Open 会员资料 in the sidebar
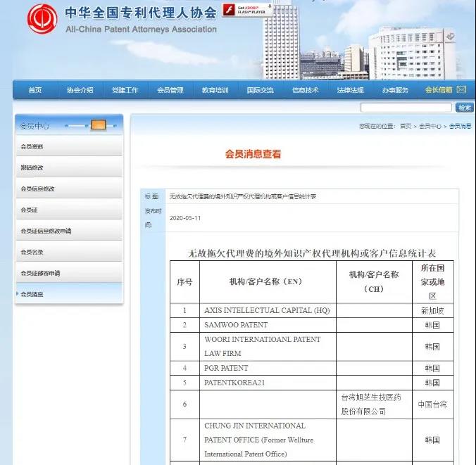Image resolution: width=476 pixels, height=465 pixels. (69, 146)
